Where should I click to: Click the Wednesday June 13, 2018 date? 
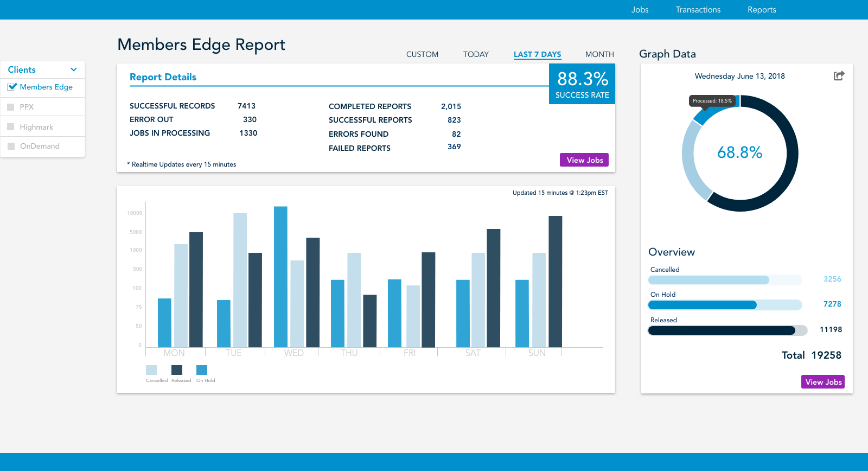click(740, 76)
